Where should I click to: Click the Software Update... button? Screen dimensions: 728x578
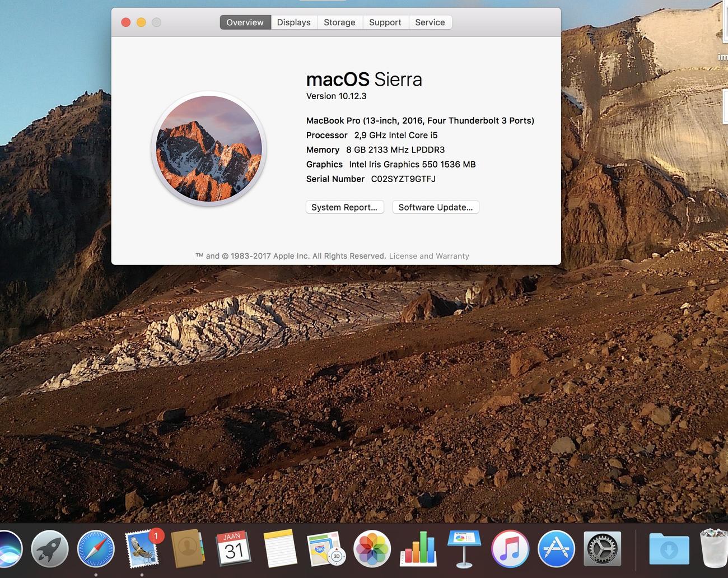pyautogui.click(x=436, y=207)
